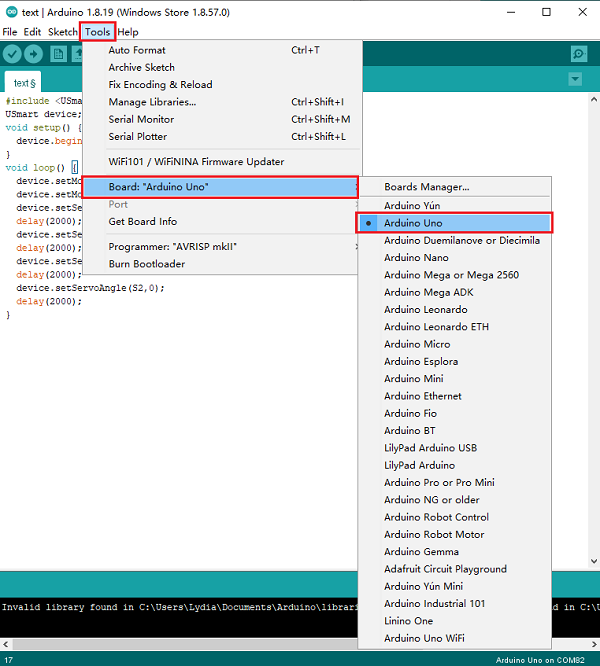Open Manage Libraries... entry
The height and width of the screenshot is (666, 600).
click(220, 102)
